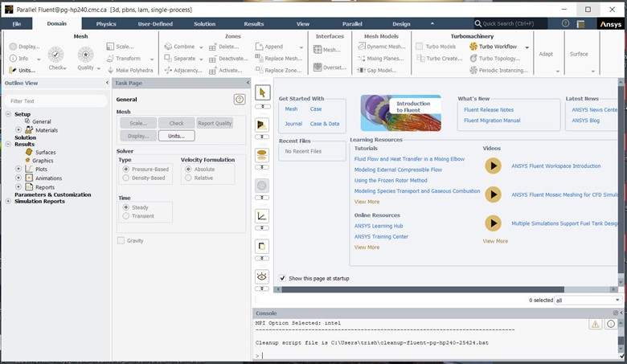Image resolution: width=627 pixels, height=364 pixels.
Task: Open the mesh Quality icon in ribbon
Action: 85,55
